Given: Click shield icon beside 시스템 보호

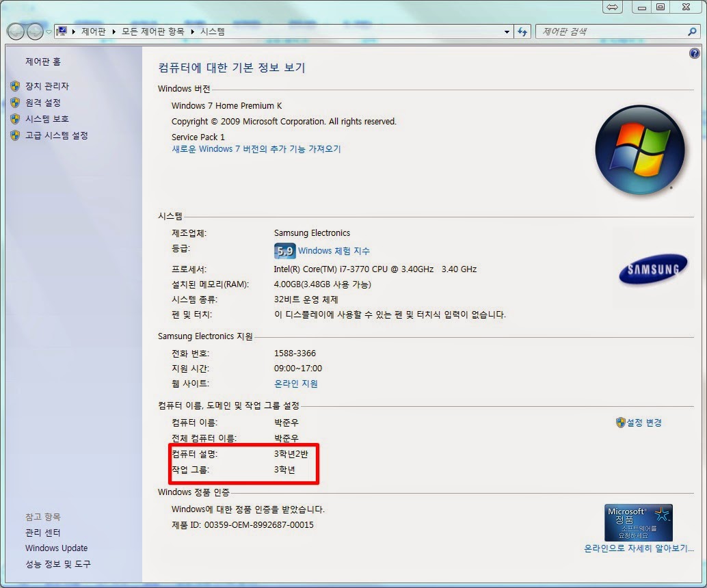Looking at the screenshot, I should coord(15,119).
